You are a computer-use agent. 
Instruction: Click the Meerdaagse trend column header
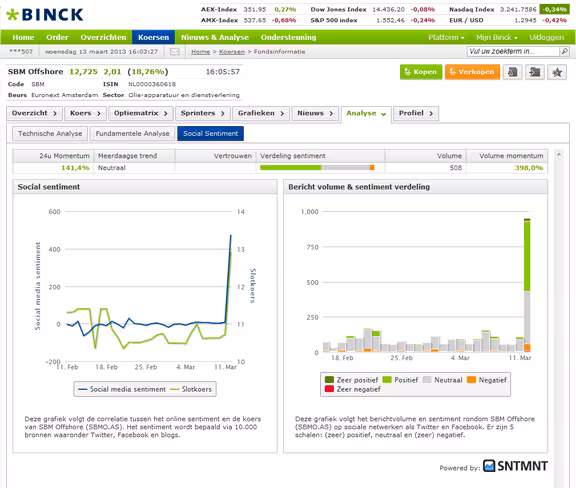tap(134, 156)
